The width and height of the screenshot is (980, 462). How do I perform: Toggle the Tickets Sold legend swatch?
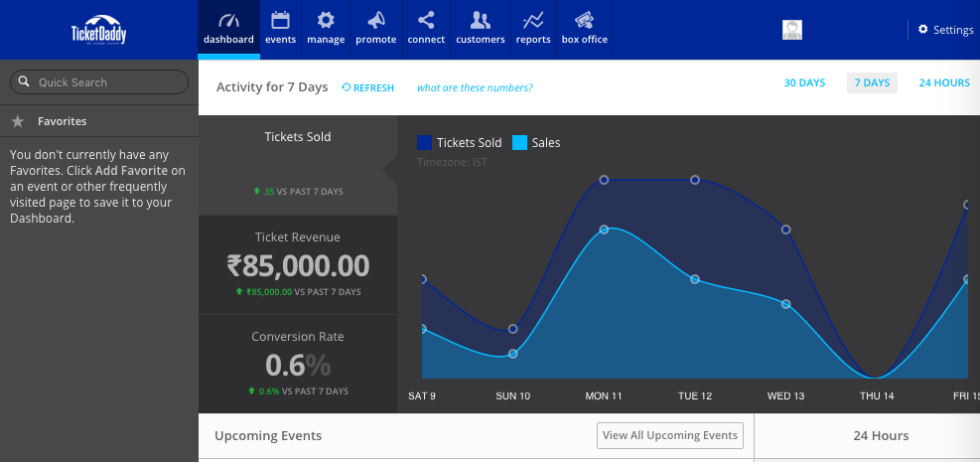[424, 142]
